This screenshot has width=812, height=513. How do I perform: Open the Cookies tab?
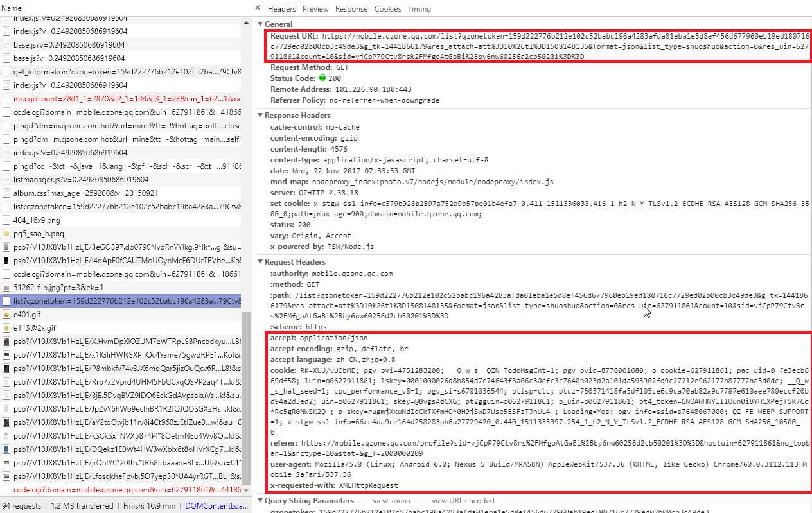pos(388,9)
